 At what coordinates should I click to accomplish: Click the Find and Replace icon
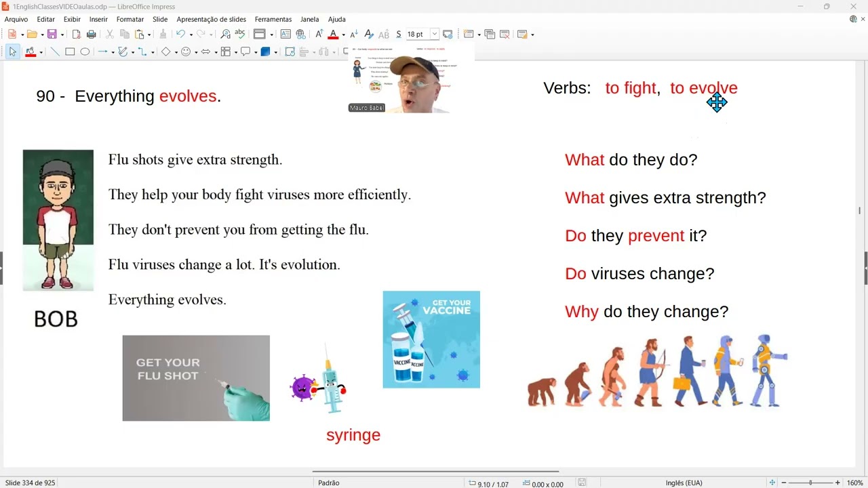225,34
